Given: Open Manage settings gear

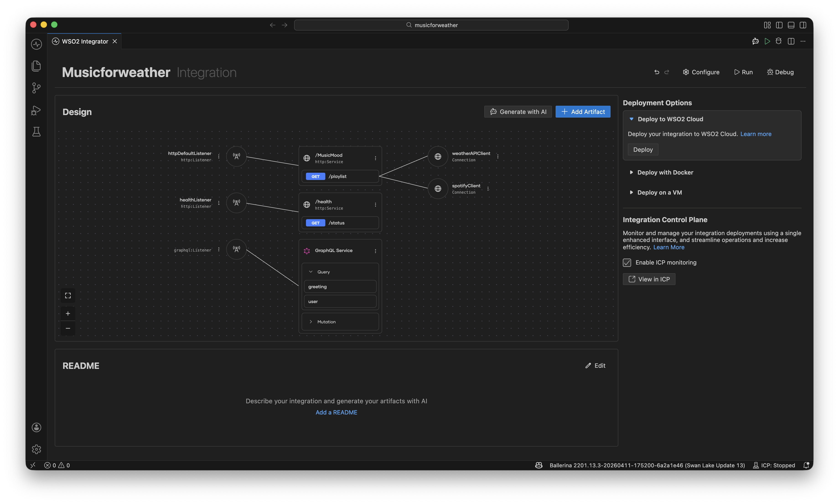Looking at the screenshot, I should click(36, 449).
